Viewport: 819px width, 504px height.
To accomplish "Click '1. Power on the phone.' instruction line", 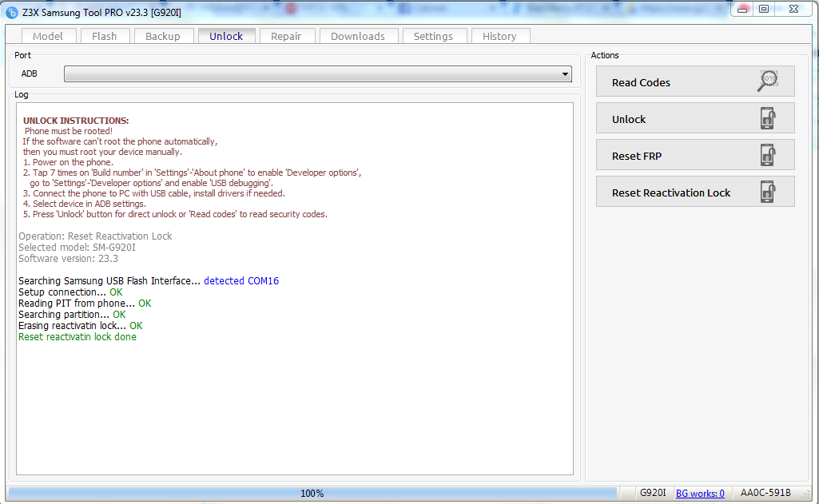I will coord(68,162).
